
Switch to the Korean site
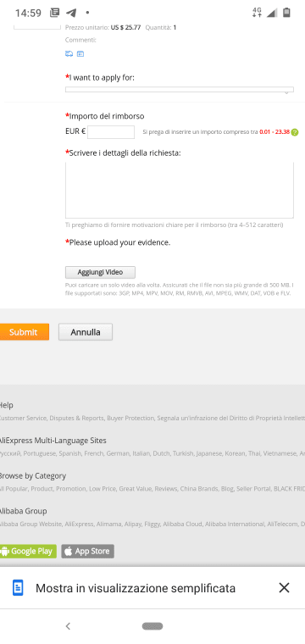236,453
